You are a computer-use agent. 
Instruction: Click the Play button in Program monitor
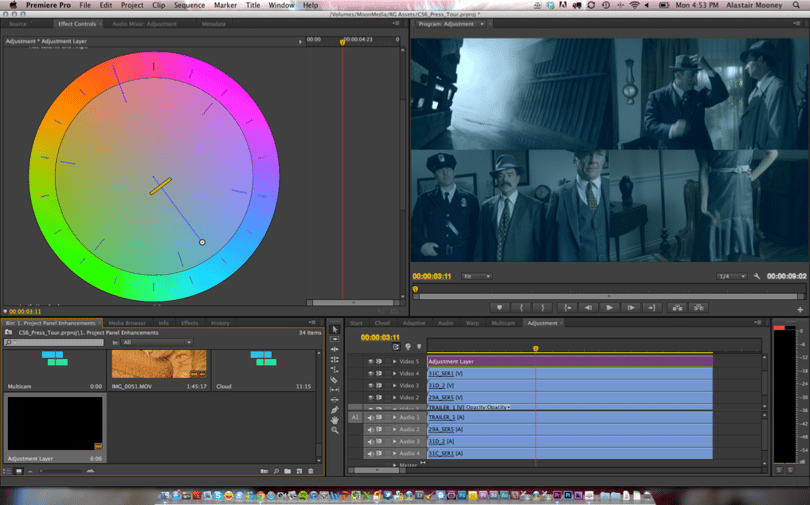(x=609, y=308)
